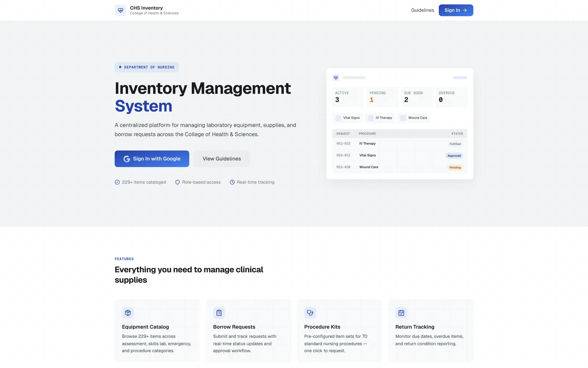Click the PROCEDURE column header
Viewport: 588px width, 368px height.
click(x=367, y=134)
